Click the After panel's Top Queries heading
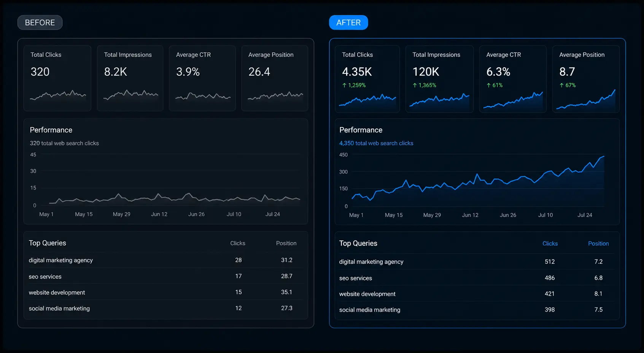Image resolution: width=644 pixels, height=353 pixels. 358,244
